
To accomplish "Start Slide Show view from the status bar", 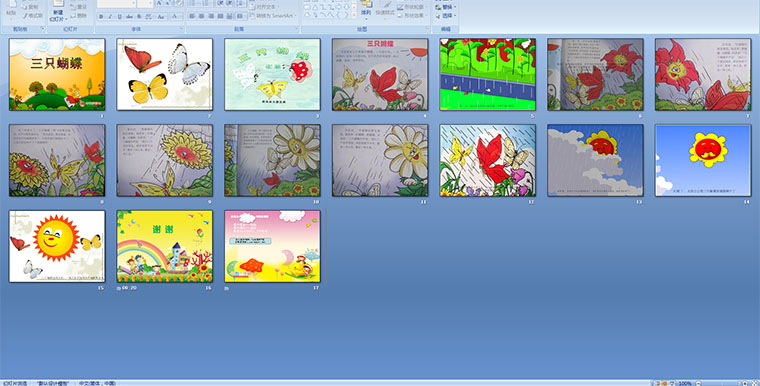I will [672, 384].
